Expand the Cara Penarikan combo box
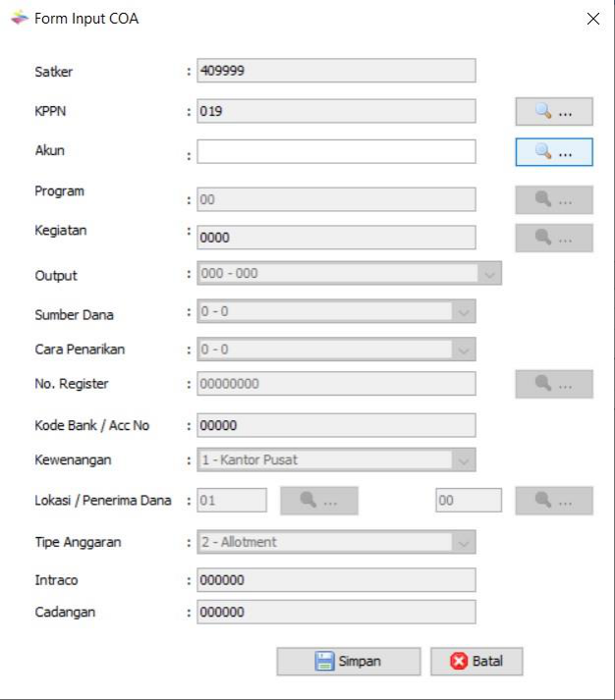Image resolution: width=615 pixels, height=700 pixels. 464,350
